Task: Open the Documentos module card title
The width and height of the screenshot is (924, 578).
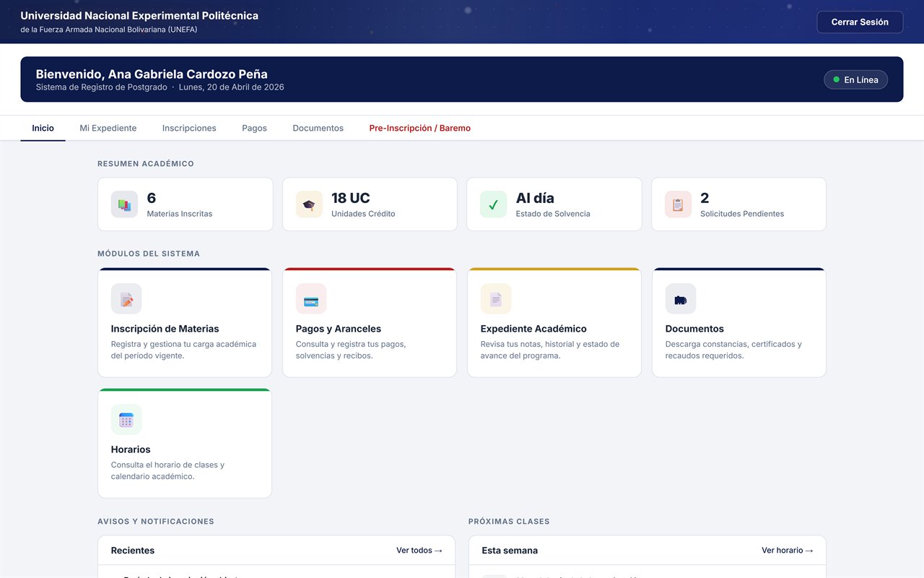Action: click(x=694, y=329)
